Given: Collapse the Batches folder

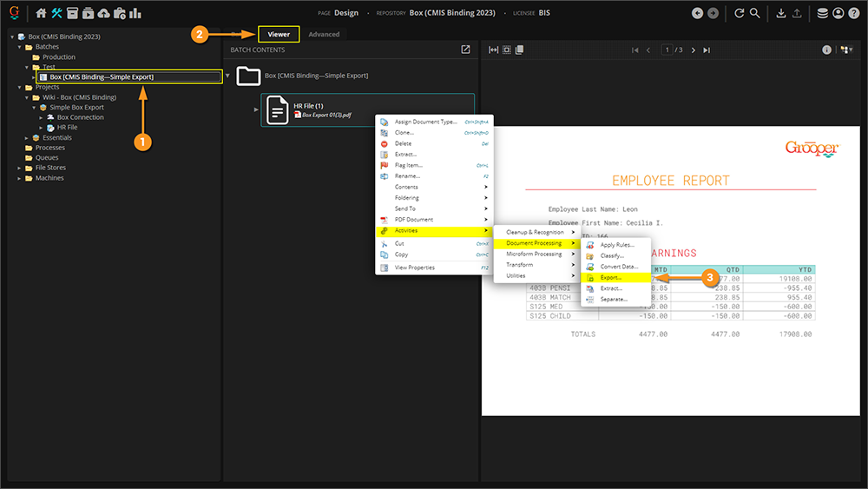Looking at the screenshot, I should pos(19,47).
